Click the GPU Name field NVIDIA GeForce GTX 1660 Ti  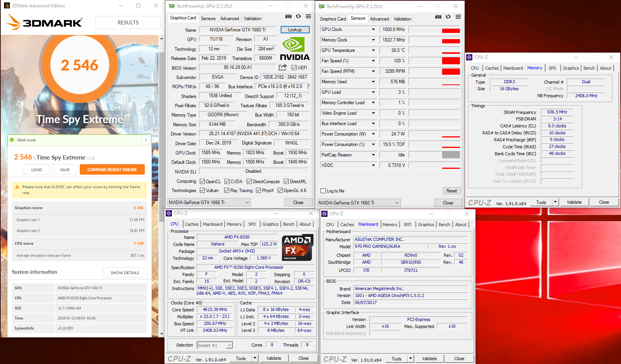[x=238, y=30]
